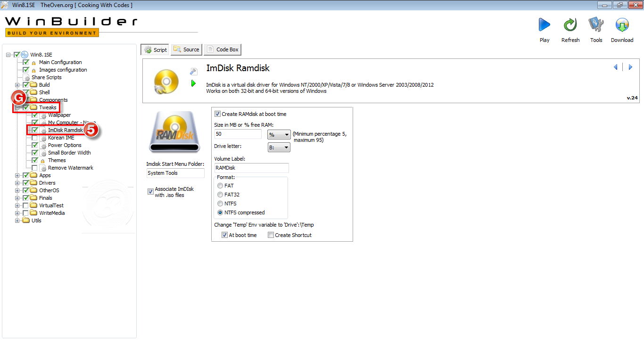Open the size unit % dropdown
This screenshot has width=644, height=343.
tap(279, 134)
